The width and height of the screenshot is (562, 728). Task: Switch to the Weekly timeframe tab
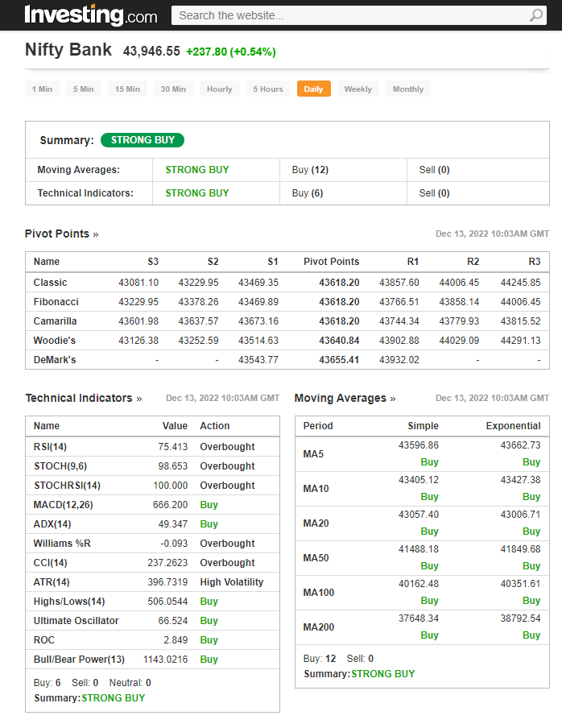tap(358, 89)
